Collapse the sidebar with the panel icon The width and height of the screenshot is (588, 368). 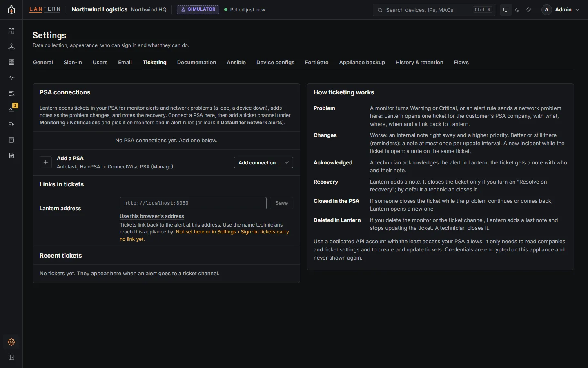[x=11, y=357]
